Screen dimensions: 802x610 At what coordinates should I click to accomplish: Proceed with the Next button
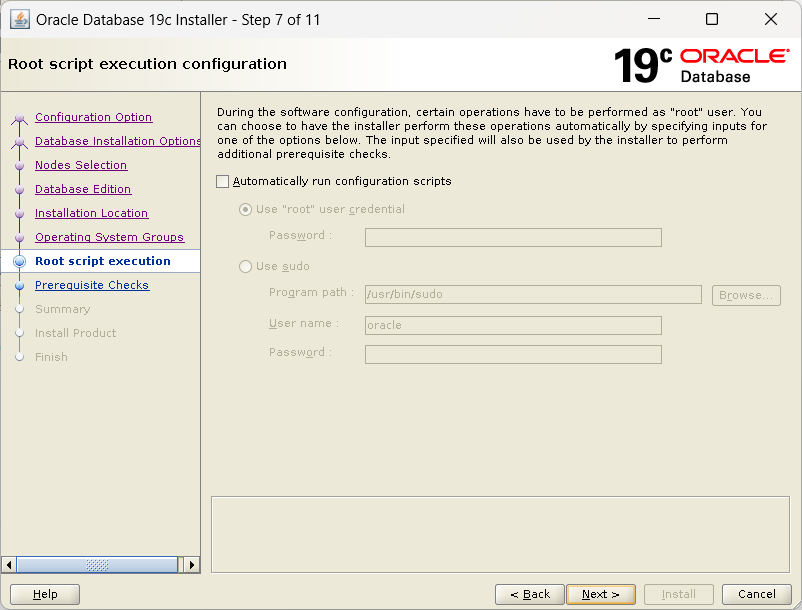point(601,595)
